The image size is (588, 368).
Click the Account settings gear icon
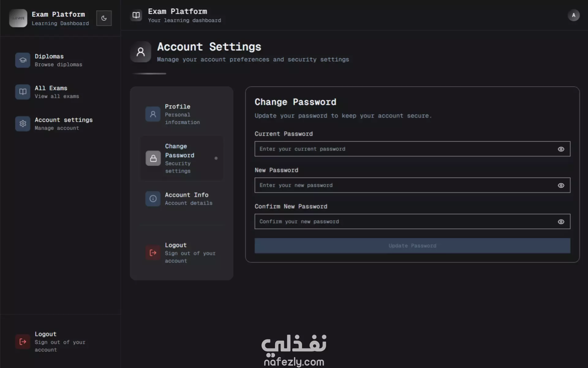(x=23, y=124)
